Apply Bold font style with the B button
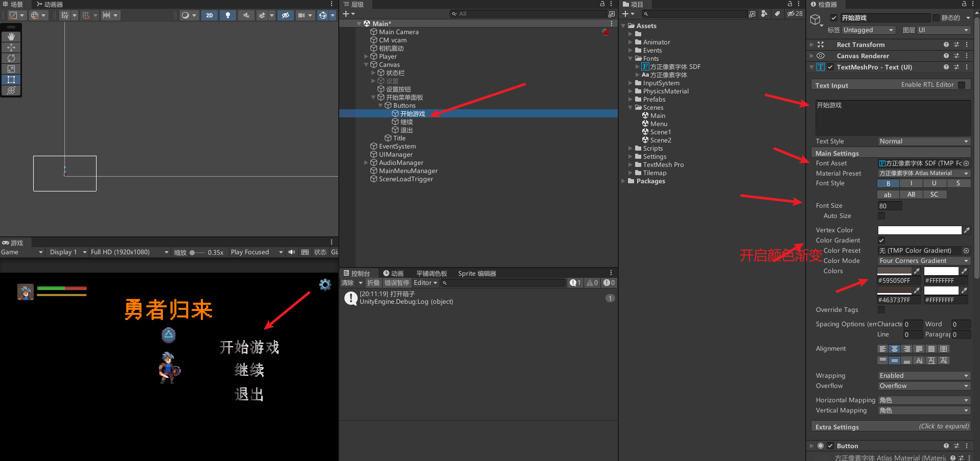The height and width of the screenshot is (461, 980). click(888, 183)
